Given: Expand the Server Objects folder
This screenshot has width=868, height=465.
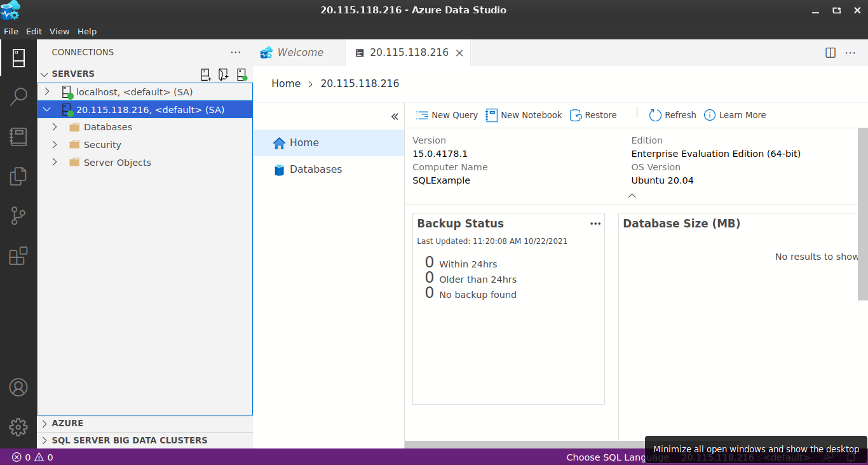Looking at the screenshot, I should 55,163.
